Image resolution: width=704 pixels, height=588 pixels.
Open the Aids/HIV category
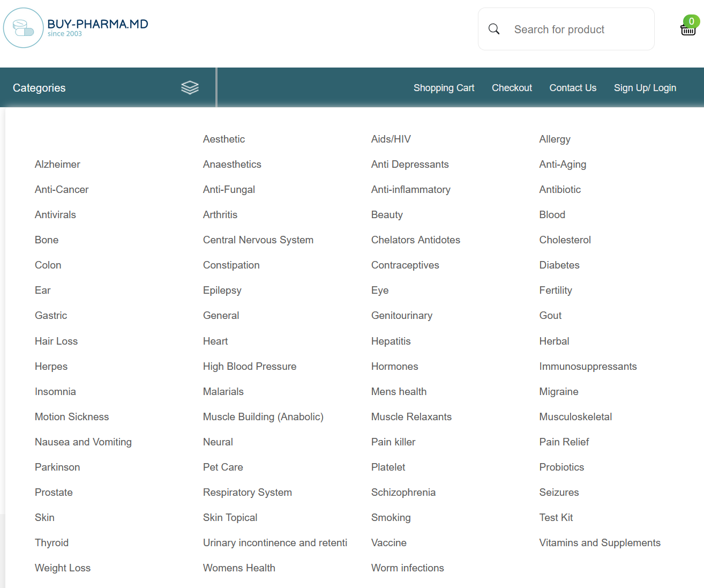point(391,139)
